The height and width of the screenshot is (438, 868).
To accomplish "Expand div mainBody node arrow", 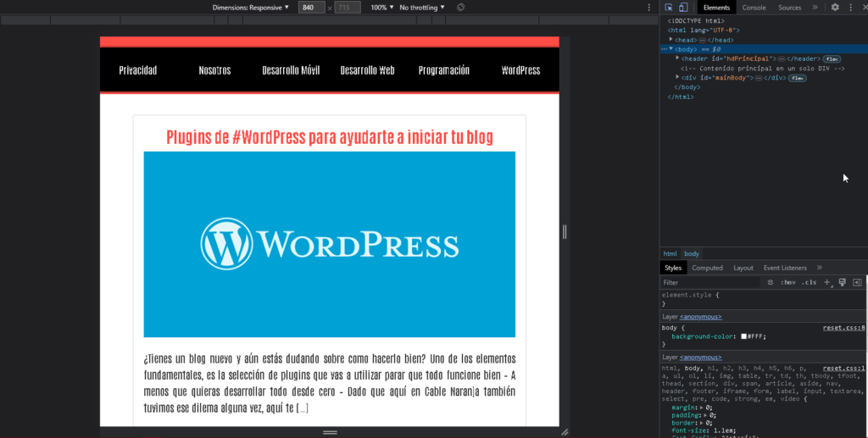I will [x=677, y=77].
